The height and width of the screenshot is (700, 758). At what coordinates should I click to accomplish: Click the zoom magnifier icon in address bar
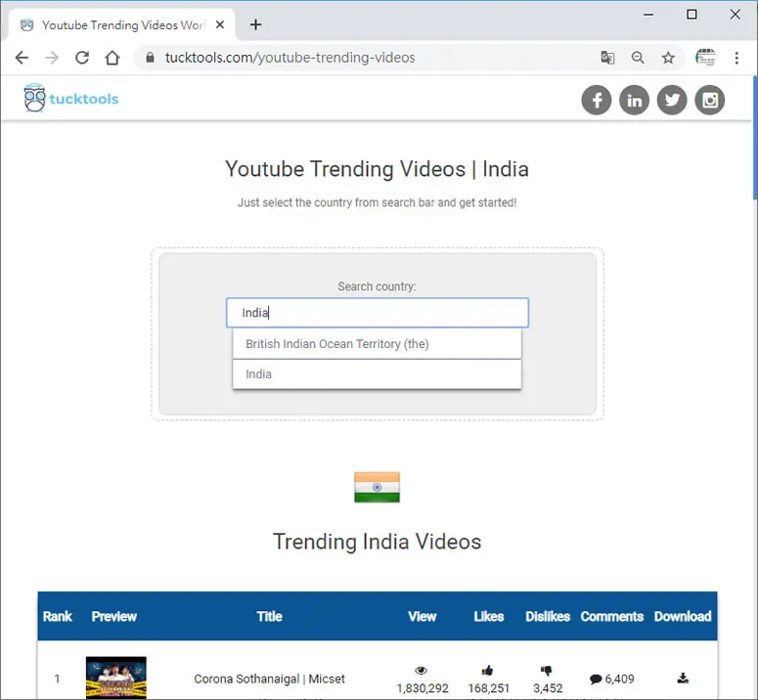pyautogui.click(x=638, y=58)
